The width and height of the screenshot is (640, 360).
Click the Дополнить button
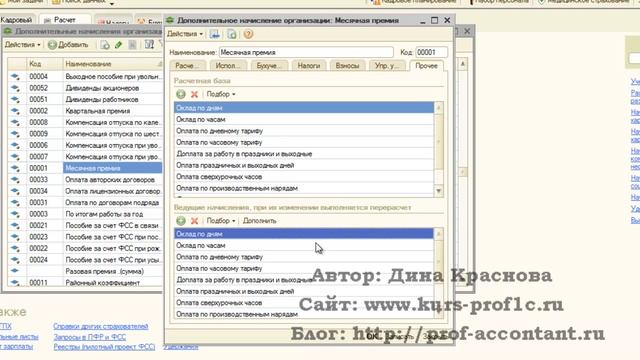(x=260, y=221)
